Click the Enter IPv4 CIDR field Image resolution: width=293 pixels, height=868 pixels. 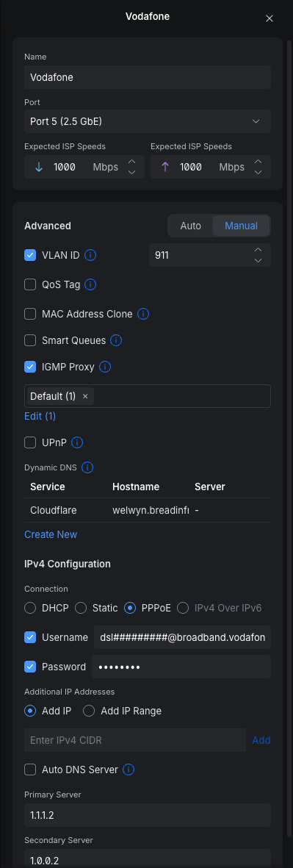[x=135, y=740]
